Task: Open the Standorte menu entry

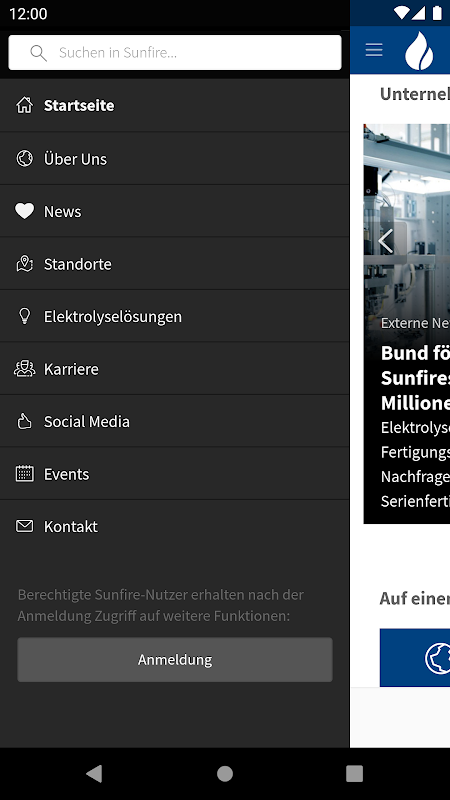Action: (x=174, y=263)
